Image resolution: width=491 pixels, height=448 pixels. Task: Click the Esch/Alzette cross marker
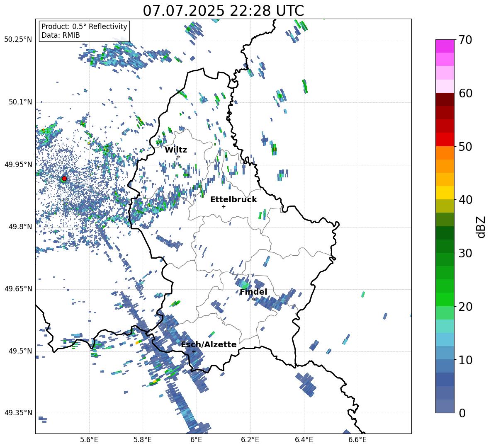click(194, 351)
